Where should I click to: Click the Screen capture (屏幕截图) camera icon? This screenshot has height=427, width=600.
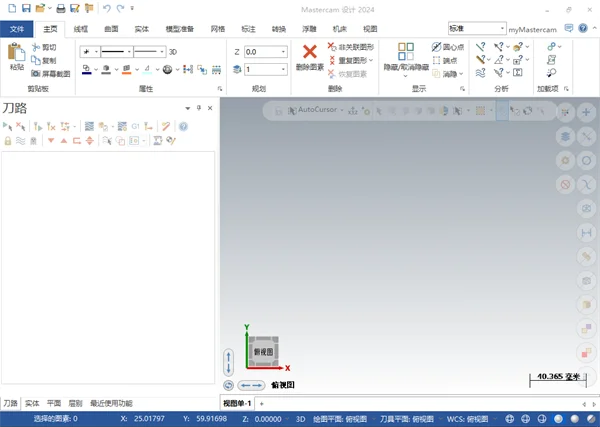36,73
